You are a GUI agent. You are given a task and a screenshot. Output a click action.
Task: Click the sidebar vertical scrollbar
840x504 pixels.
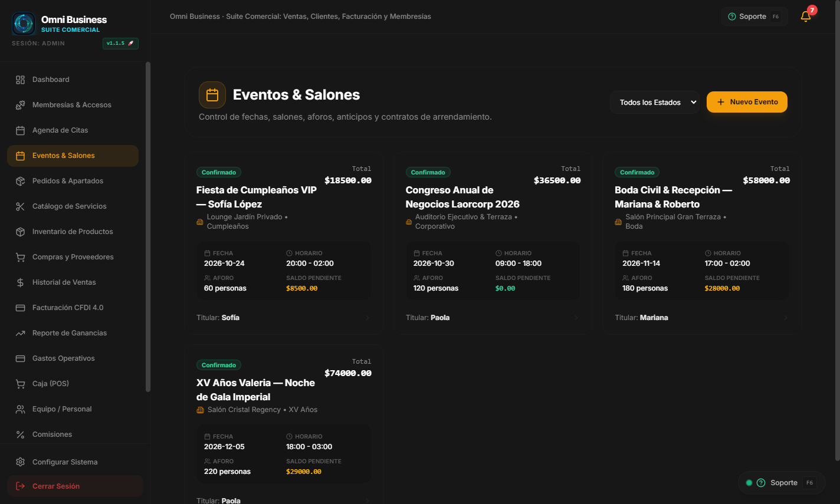(148, 227)
